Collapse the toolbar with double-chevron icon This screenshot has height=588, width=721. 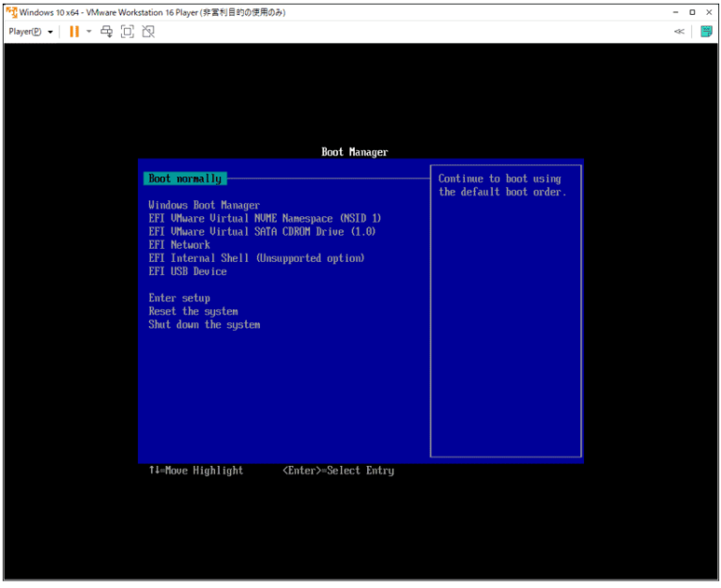[x=679, y=31]
